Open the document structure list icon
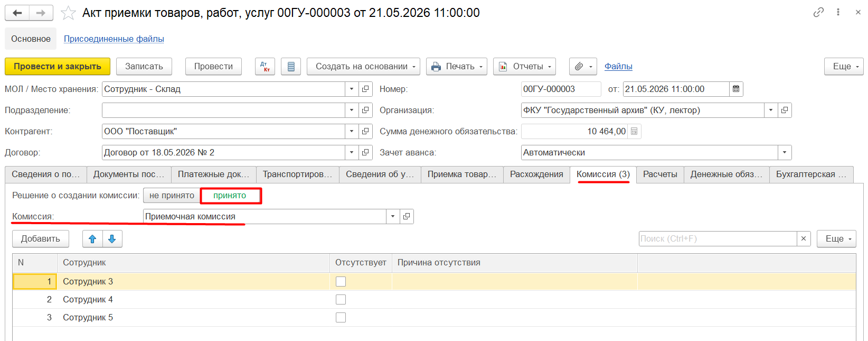The image size is (868, 341). pyautogui.click(x=291, y=67)
